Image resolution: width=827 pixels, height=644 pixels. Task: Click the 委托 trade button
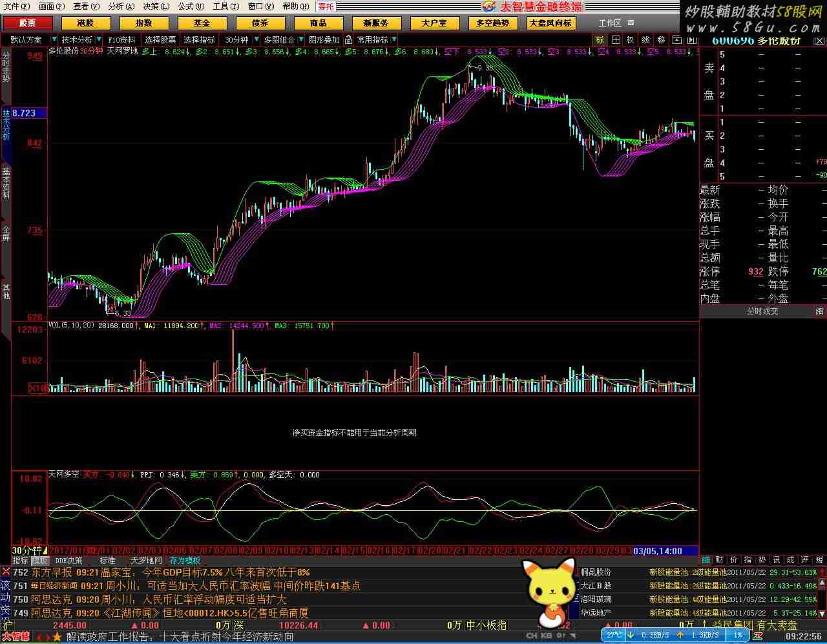(326, 6)
